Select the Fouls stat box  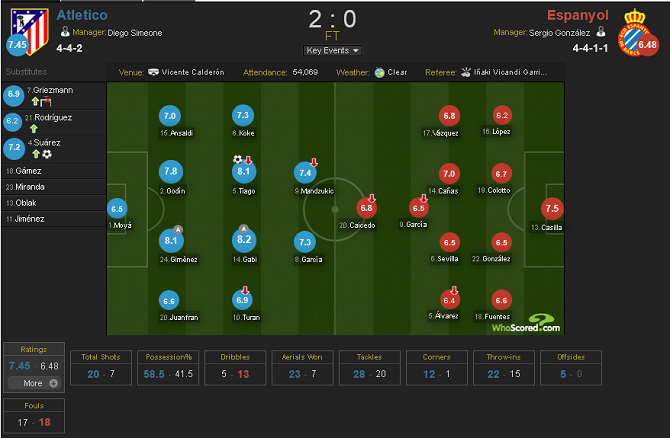[x=34, y=414]
